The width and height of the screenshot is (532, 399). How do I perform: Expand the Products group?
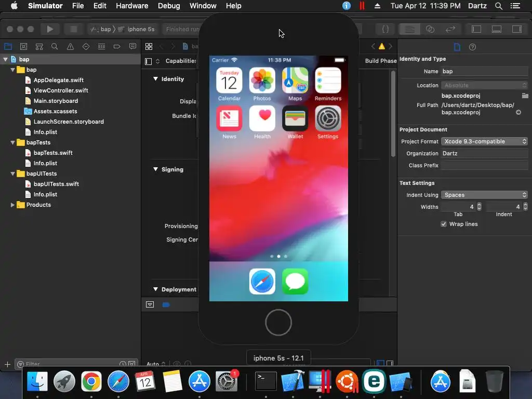point(12,205)
